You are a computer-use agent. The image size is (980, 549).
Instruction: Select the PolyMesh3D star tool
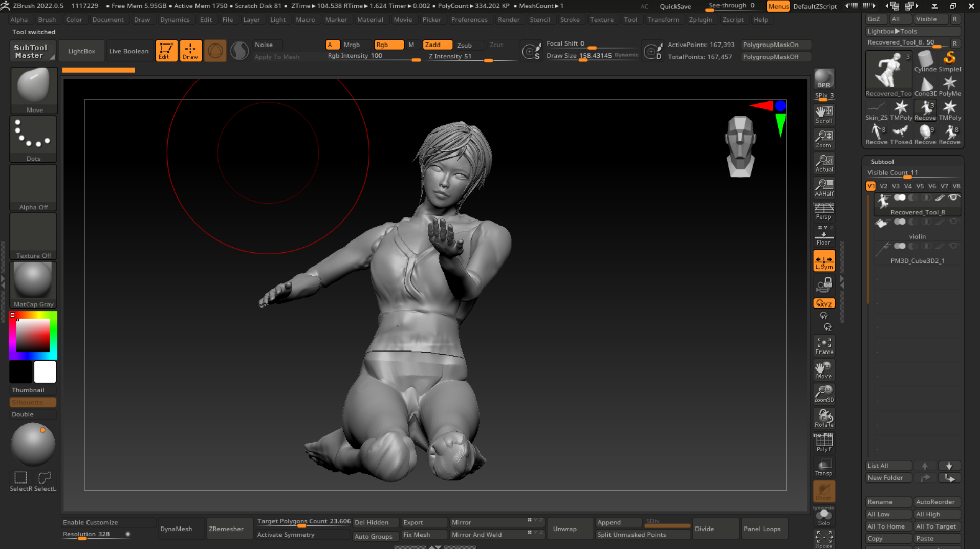click(950, 86)
